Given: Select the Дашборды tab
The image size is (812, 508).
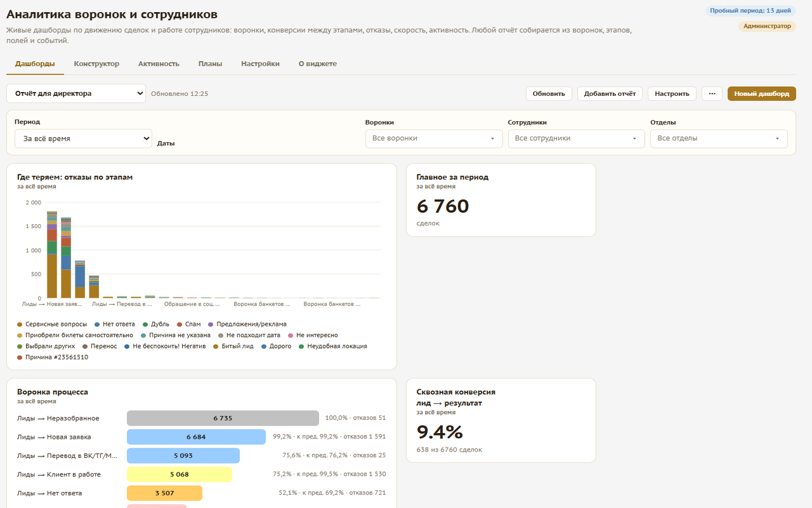Looking at the screenshot, I should point(35,63).
